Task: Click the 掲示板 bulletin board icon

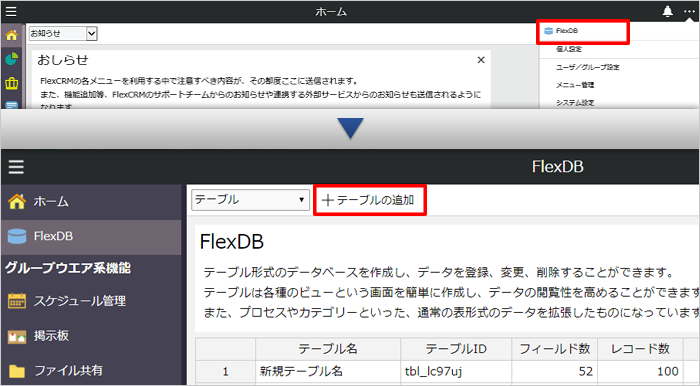Action: (17, 336)
